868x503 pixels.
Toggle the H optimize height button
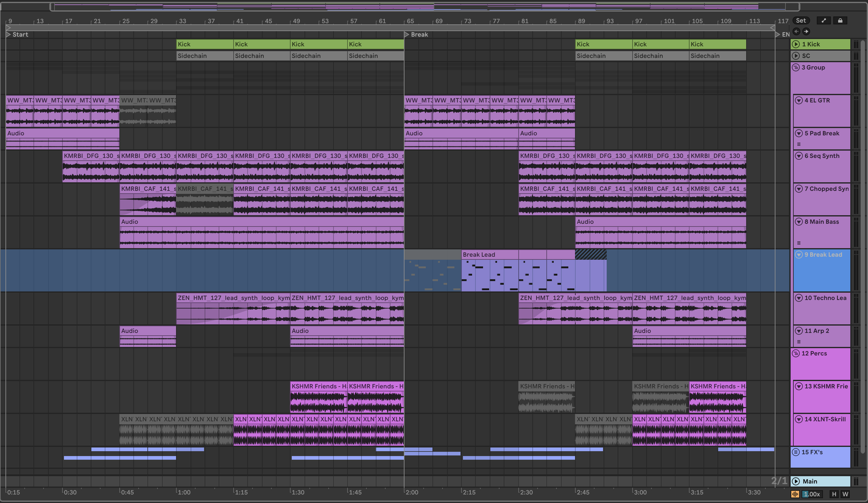[834, 494]
